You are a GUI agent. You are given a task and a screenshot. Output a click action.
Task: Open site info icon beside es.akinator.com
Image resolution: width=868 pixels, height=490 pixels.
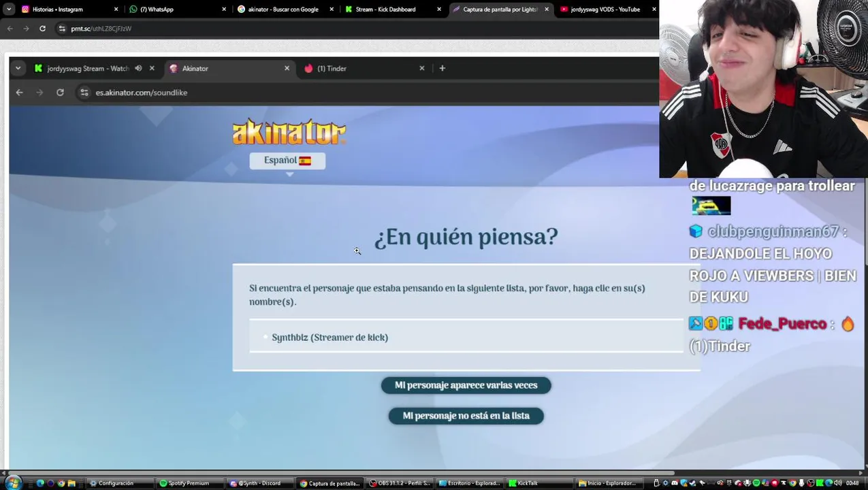(x=84, y=93)
